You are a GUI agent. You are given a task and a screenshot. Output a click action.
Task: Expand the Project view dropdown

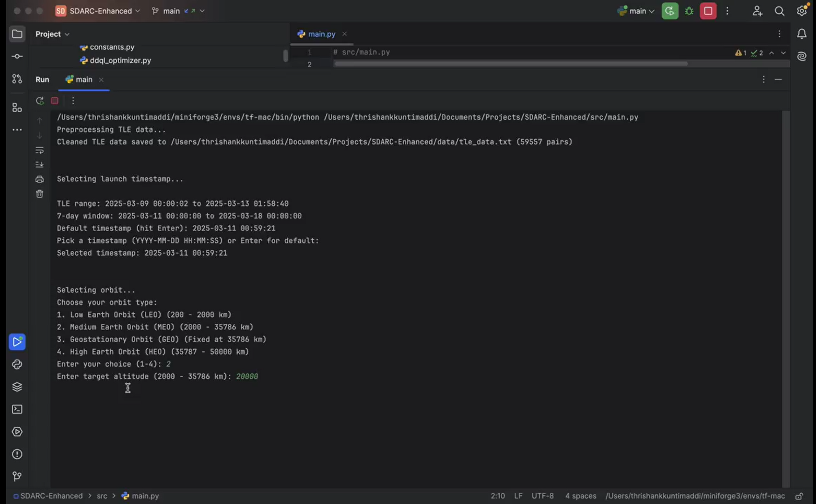[52, 34]
